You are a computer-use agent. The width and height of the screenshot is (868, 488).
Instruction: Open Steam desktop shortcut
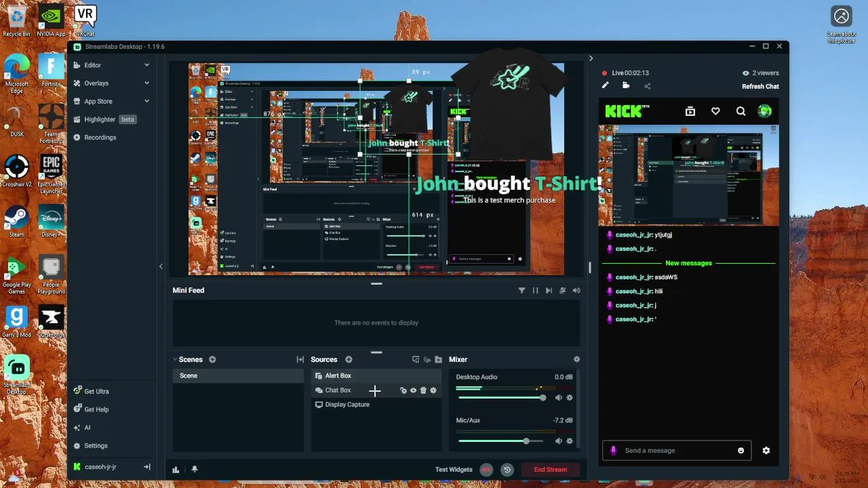point(16,222)
